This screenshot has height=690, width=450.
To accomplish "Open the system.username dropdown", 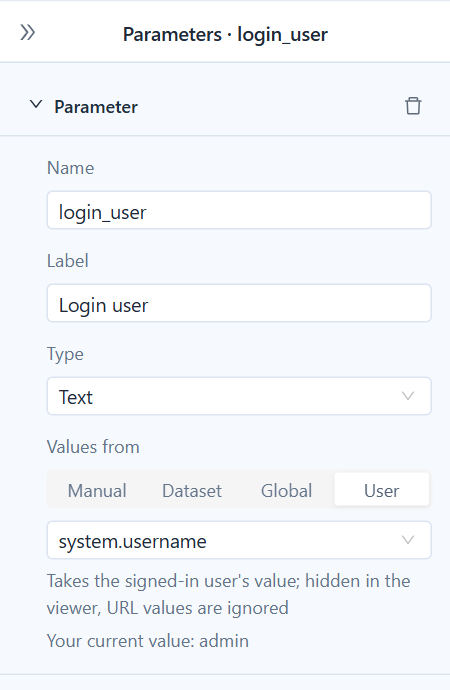I will click(x=239, y=540).
